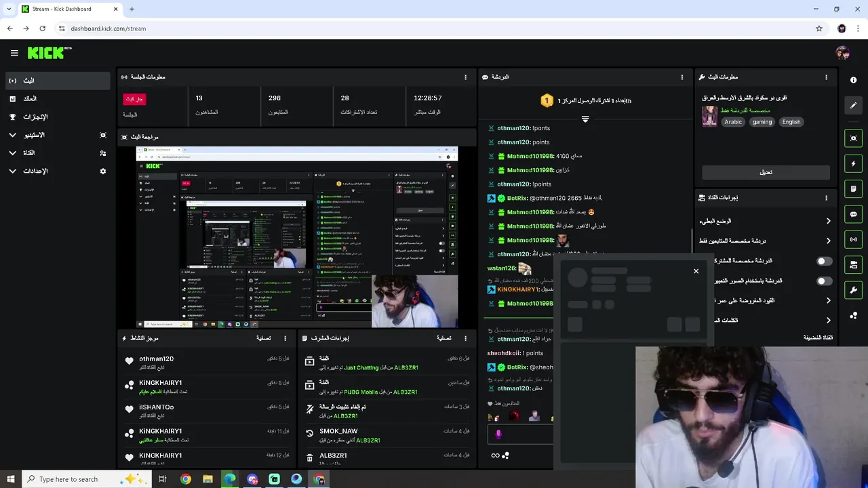
Task: Select the Just Chatting category link
Action: (x=362, y=368)
